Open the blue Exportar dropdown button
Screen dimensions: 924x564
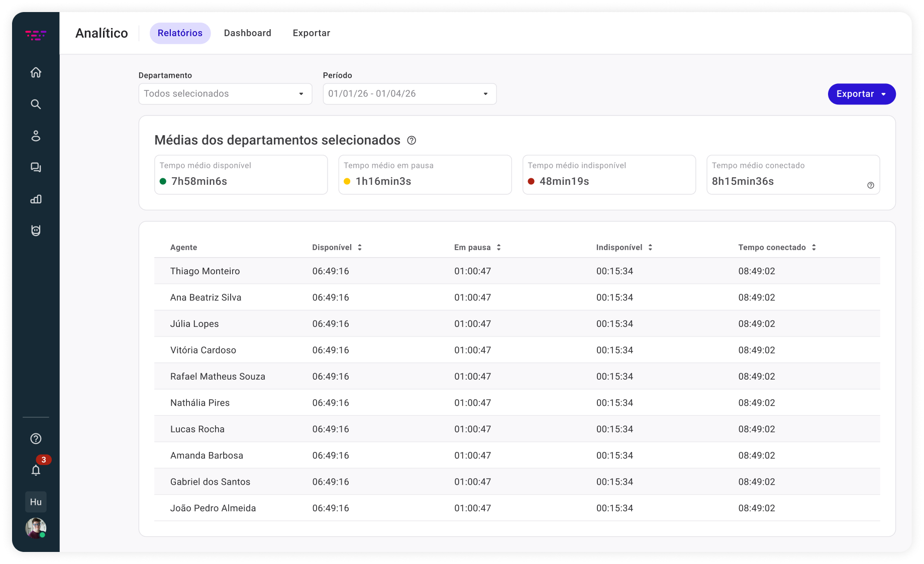tap(861, 94)
